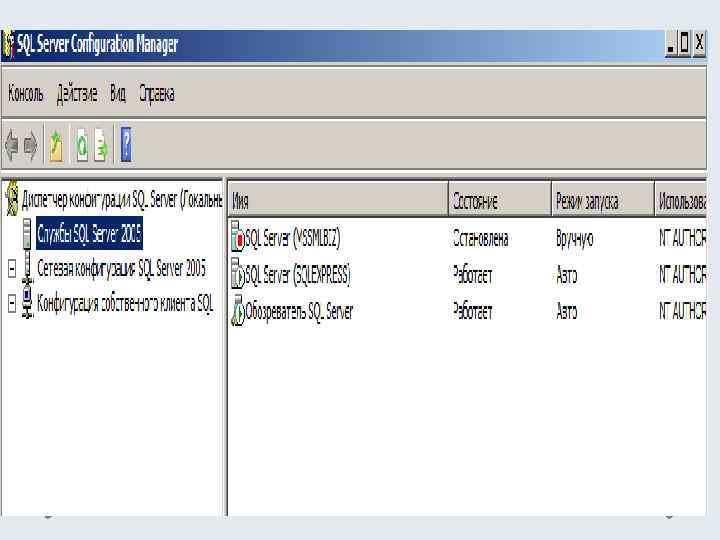
Task: Expand the Сетевая конфигурация SQL Server 2005 node
Action: click(12, 269)
